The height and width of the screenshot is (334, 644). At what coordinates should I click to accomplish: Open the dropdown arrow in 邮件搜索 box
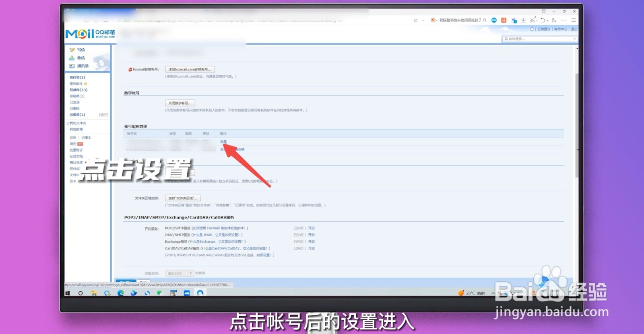coord(574,39)
